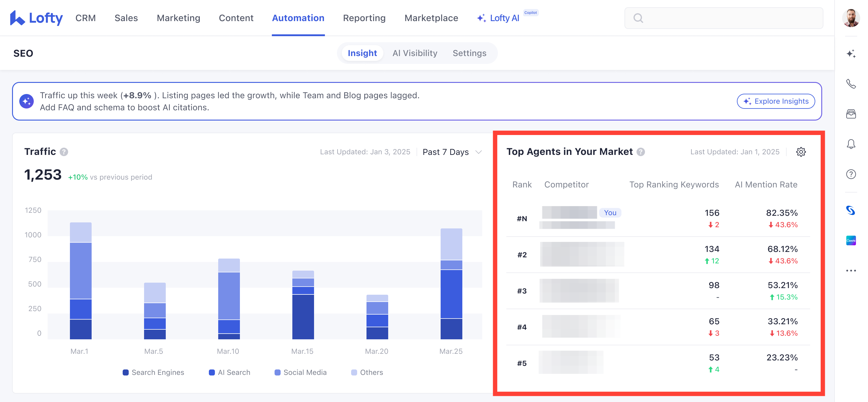
Task: Click the three-dots more icon in sidebar
Action: pos(851,271)
